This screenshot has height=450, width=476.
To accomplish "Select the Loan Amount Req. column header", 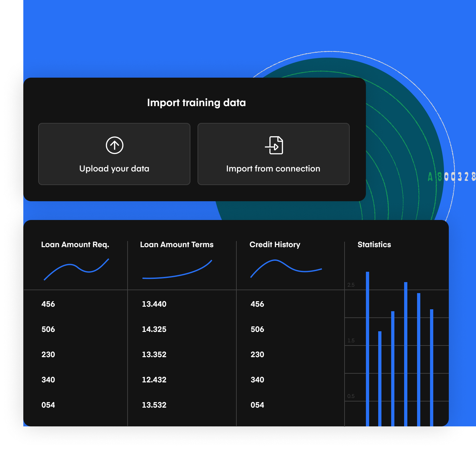I will click(x=75, y=245).
